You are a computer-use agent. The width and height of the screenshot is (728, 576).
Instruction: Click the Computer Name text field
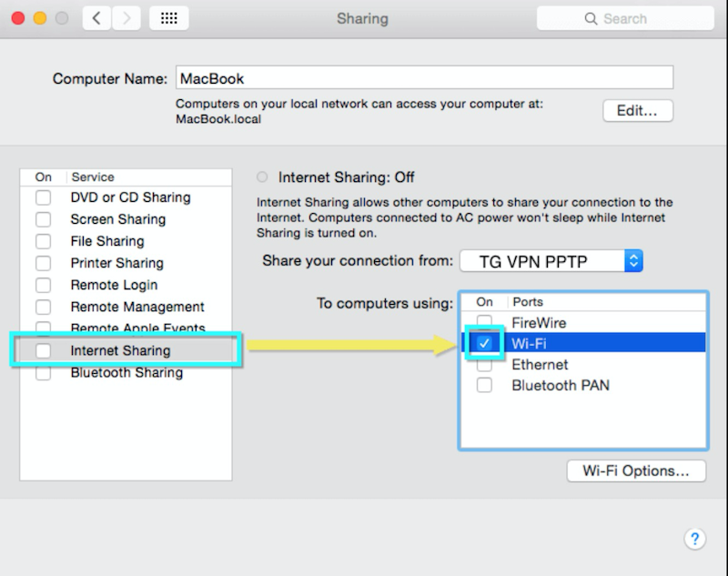coord(423,78)
